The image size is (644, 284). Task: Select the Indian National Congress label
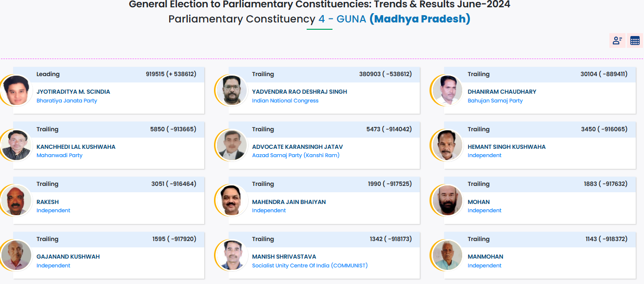285,101
